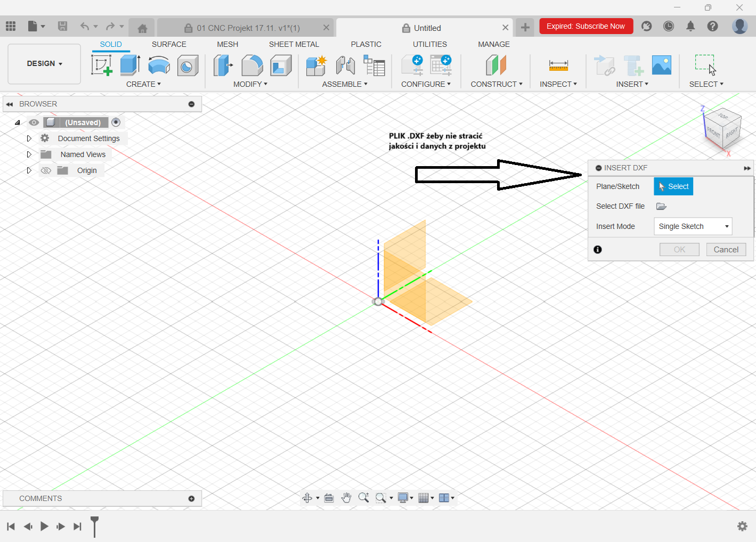The width and height of the screenshot is (756, 542).
Task: Click Cancel in Insert DXF dialog
Action: click(726, 250)
